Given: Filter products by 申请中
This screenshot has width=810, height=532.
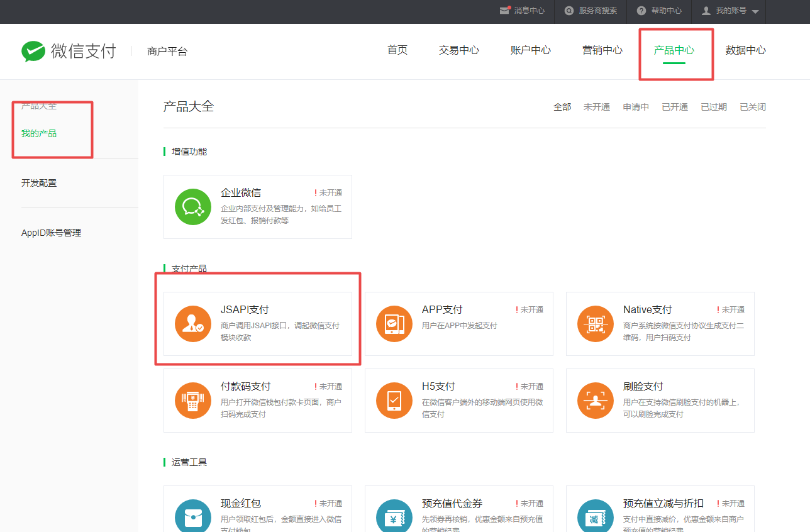Looking at the screenshot, I should coord(636,107).
